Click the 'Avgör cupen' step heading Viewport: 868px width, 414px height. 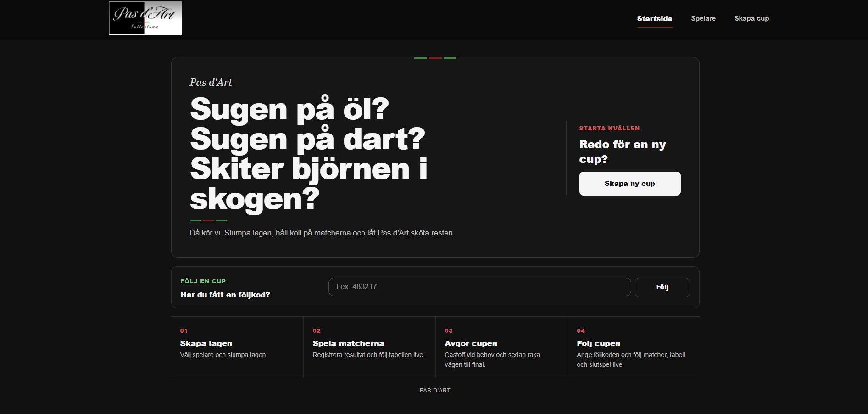471,343
